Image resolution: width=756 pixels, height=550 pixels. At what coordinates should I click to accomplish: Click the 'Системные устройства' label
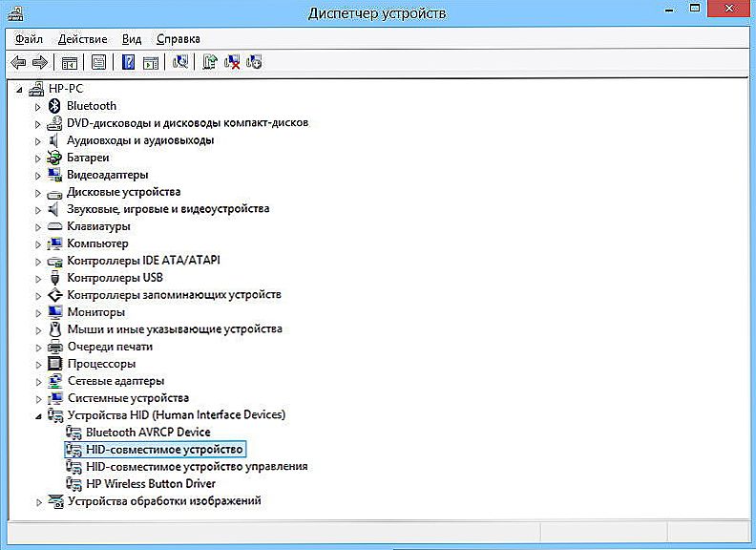[128, 398]
